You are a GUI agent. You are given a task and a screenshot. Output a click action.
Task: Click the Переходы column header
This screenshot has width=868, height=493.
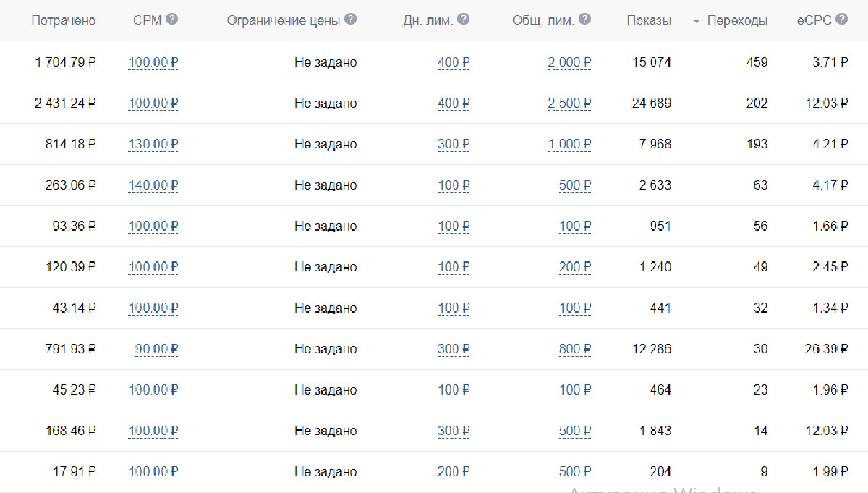point(737,21)
